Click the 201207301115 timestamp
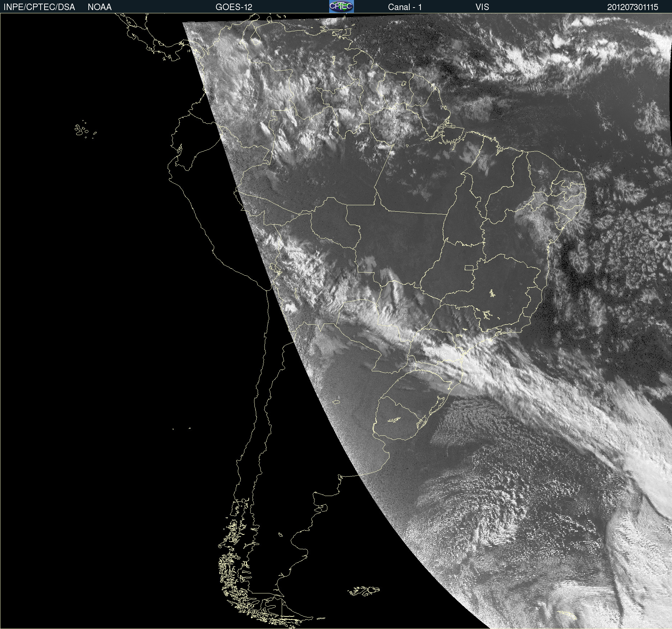This screenshot has width=672, height=629. click(x=633, y=7)
